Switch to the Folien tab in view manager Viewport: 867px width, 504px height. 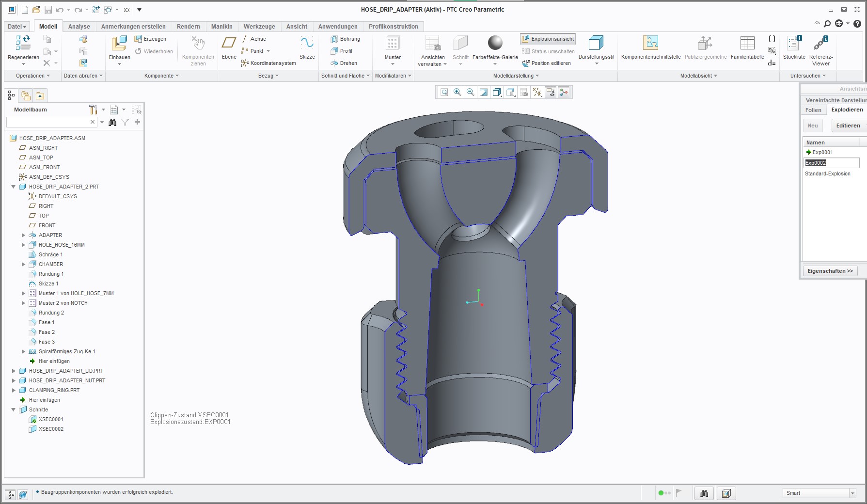tap(813, 110)
